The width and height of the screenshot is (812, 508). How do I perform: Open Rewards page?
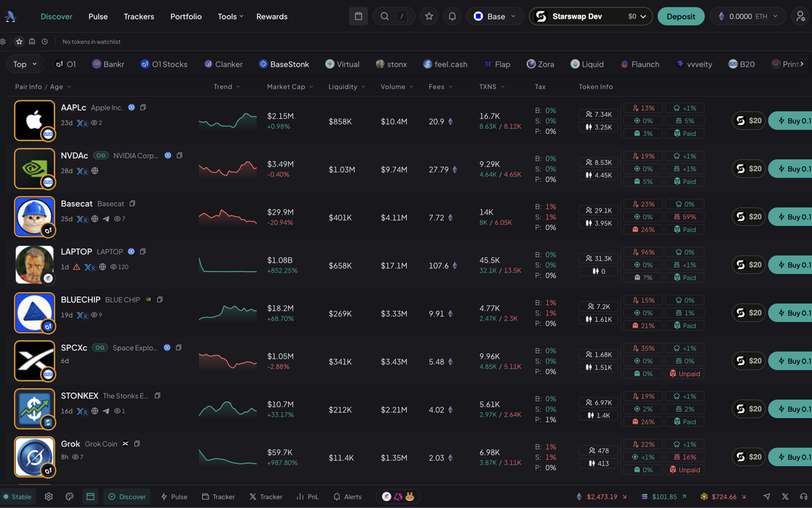click(x=272, y=17)
